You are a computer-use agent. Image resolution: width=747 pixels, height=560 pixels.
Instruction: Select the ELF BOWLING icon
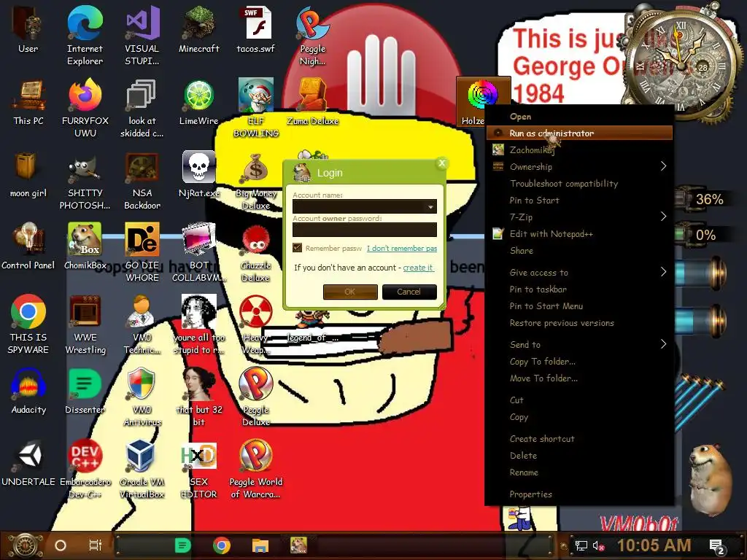(x=256, y=108)
